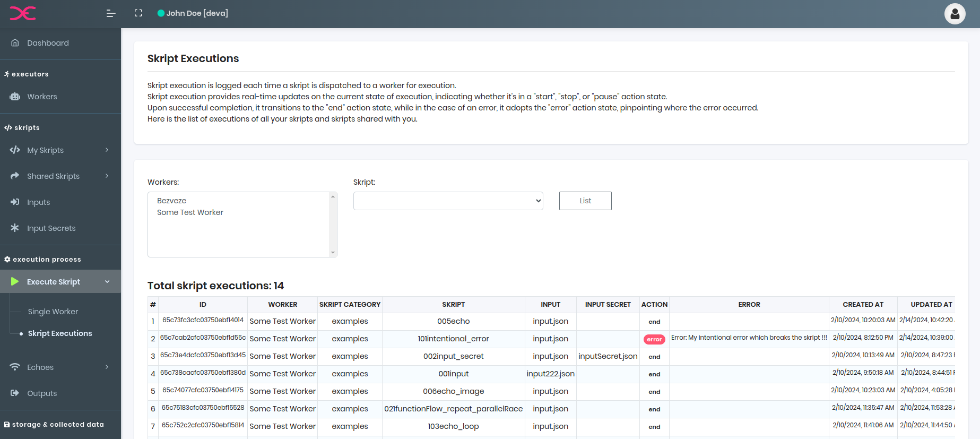Click ID 65c752c2cfc03750ebf15814
This screenshot has width=980, height=439.
pyautogui.click(x=203, y=425)
